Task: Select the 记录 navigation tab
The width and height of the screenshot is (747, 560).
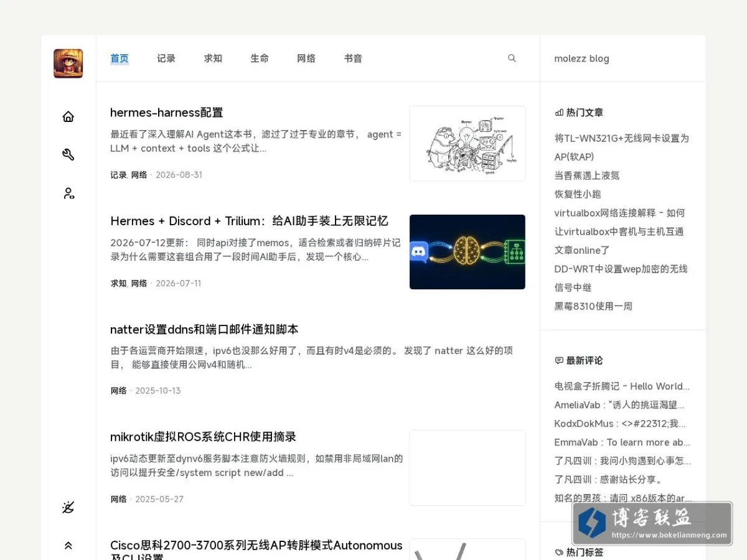Action: tap(166, 58)
